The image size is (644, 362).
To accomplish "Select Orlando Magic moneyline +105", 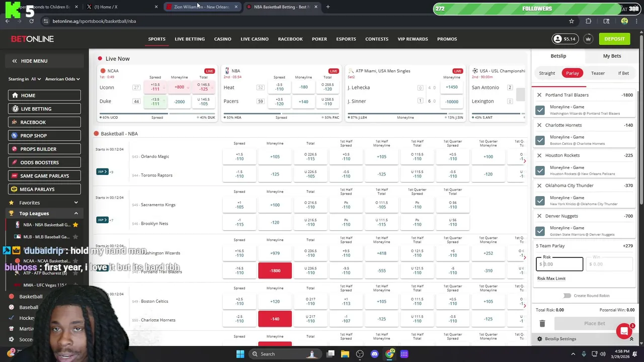I will 275,157.
